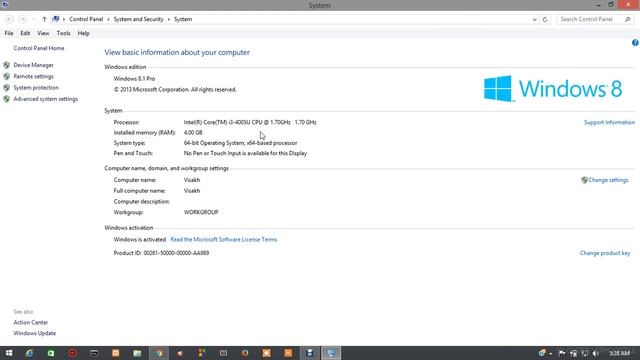Viewport: 640px width, 360px height.
Task: Click the Product ID 00261-50000-00000-AA989 text
Action: click(161, 253)
